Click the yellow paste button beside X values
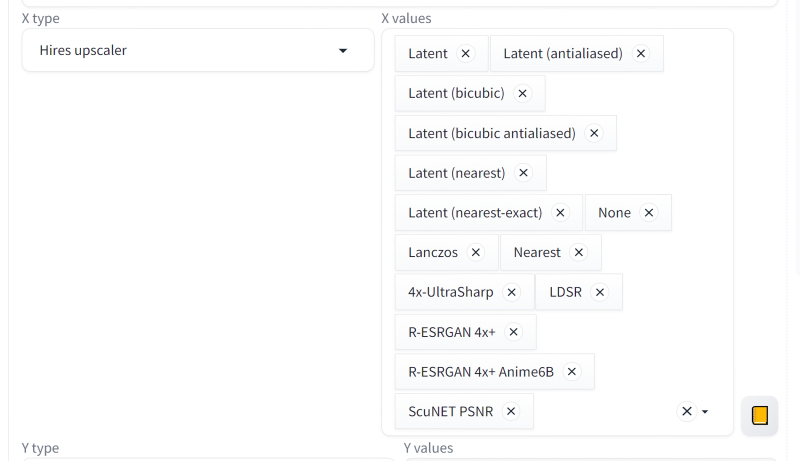 (760, 415)
